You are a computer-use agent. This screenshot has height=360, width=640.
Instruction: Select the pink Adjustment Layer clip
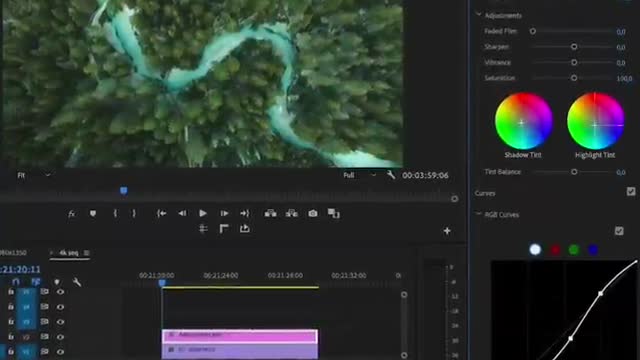[x=240, y=336]
